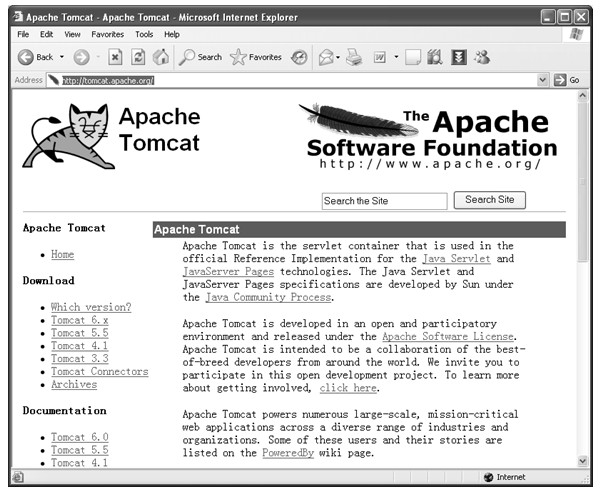
Task: Click the IE title bar icon
Action: (18, 17)
